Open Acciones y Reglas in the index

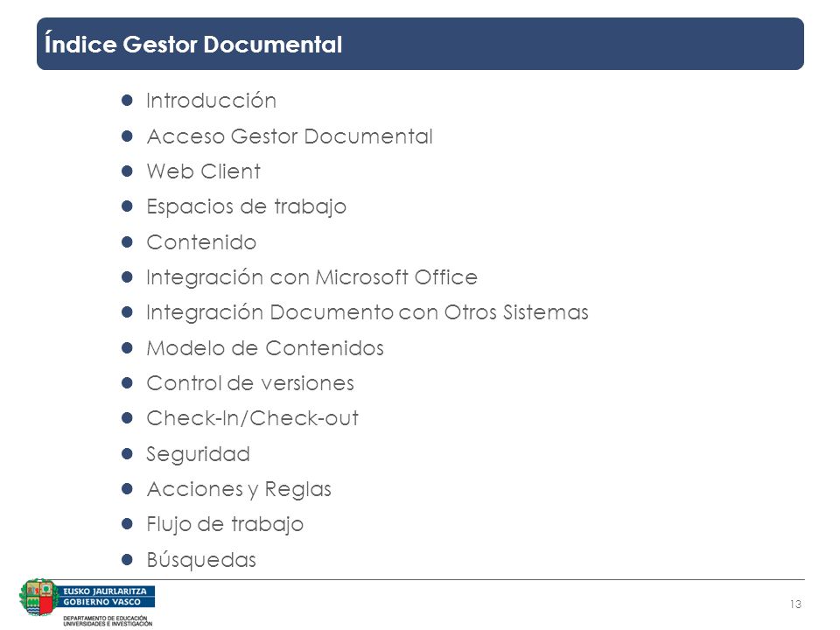click(x=239, y=490)
